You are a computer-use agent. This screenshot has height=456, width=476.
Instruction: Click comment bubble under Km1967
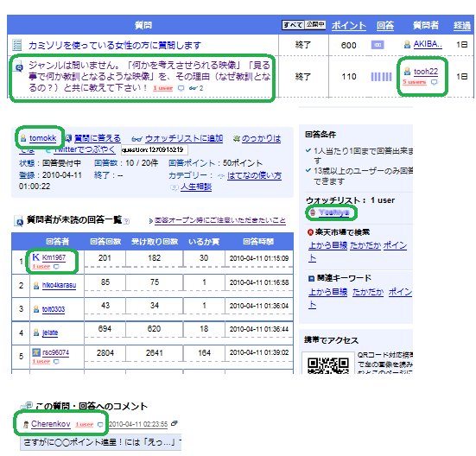(56, 266)
